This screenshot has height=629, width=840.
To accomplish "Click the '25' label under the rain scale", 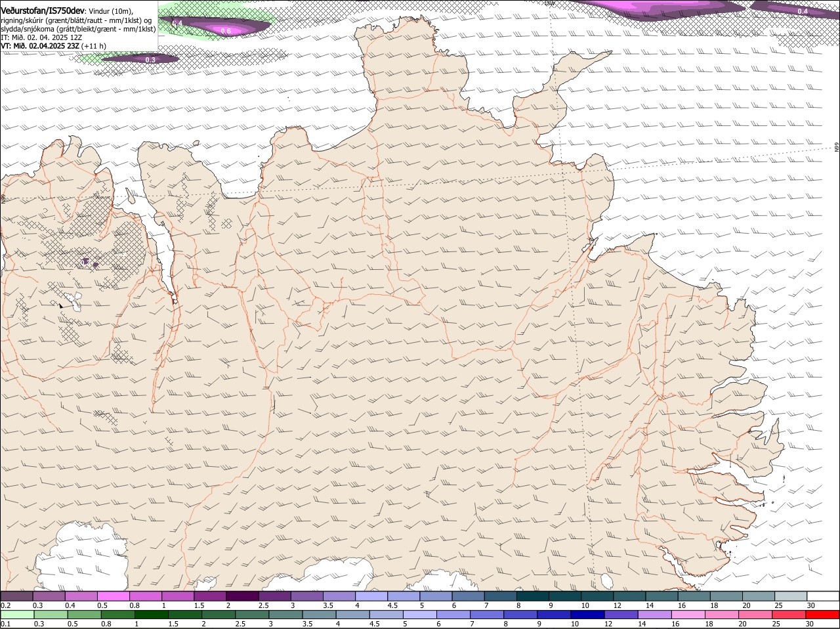I will 776,624.
